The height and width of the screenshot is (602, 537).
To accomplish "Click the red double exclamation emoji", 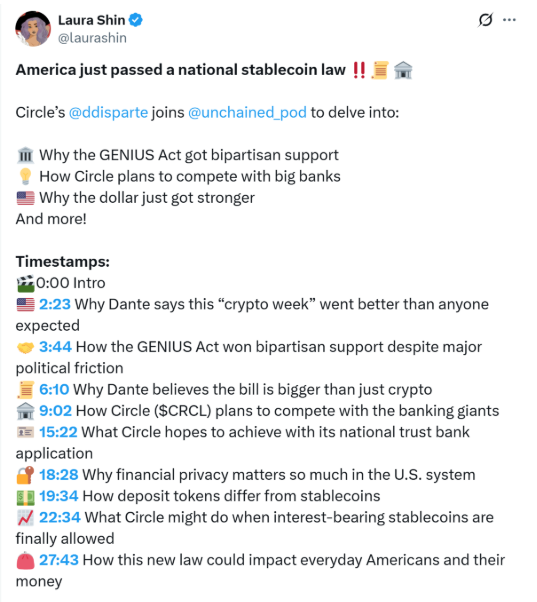I will point(359,70).
